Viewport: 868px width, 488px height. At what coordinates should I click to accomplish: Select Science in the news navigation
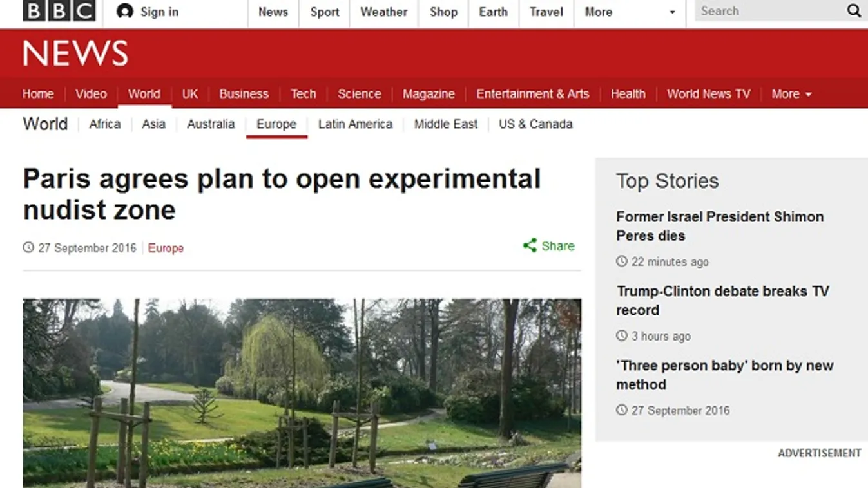pos(360,94)
